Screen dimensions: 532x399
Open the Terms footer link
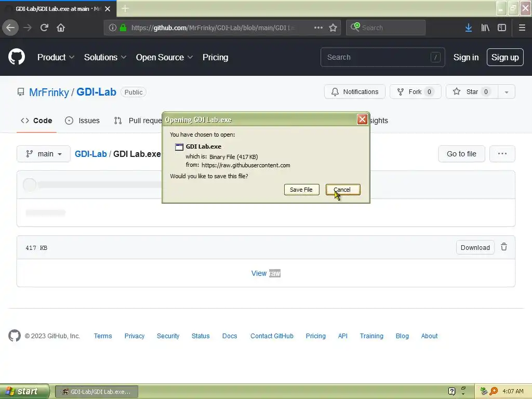[x=103, y=336]
